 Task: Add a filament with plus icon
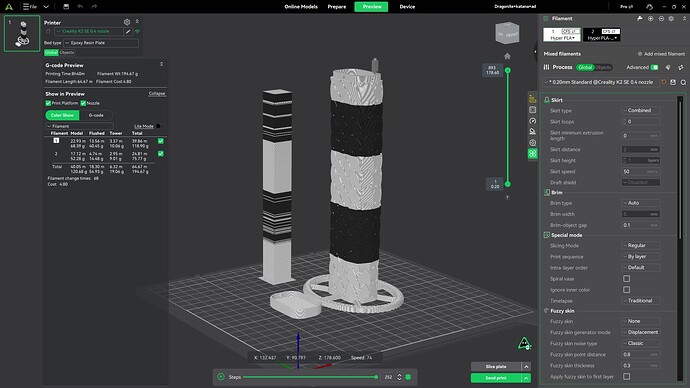[x=650, y=18]
